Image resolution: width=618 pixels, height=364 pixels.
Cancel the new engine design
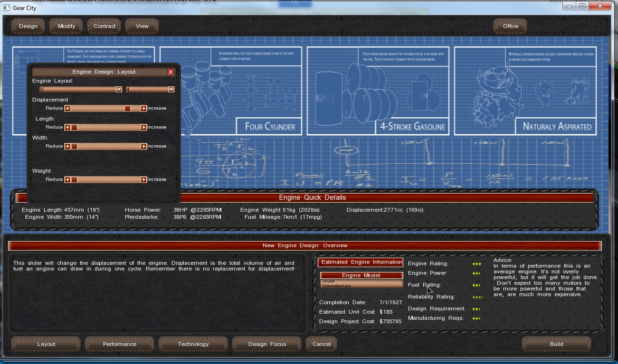point(322,344)
